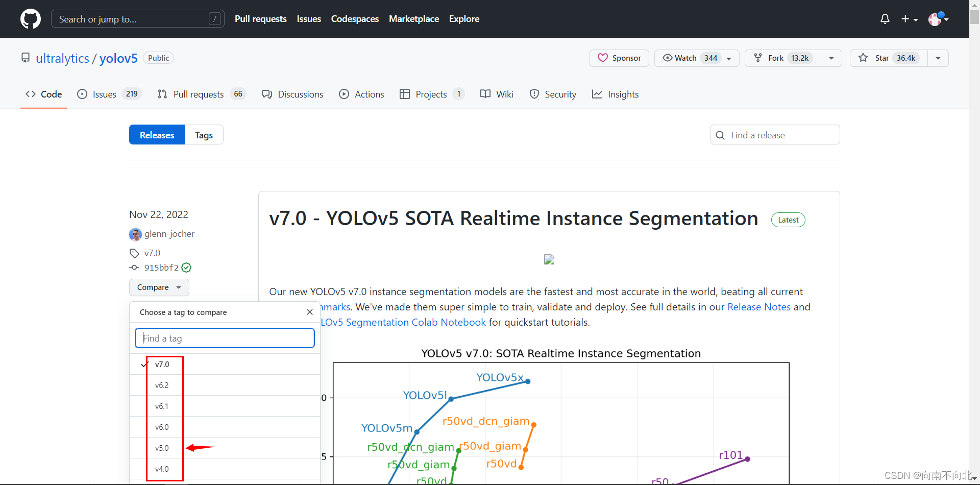Open Issues in top navigation
Image resolution: width=980 pixels, height=485 pixels.
pos(309,19)
